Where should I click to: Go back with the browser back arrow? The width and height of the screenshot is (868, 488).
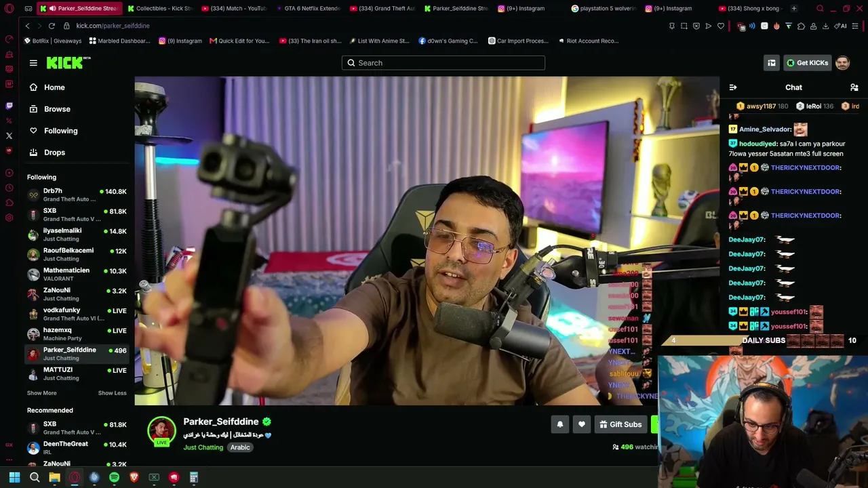tap(27, 26)
